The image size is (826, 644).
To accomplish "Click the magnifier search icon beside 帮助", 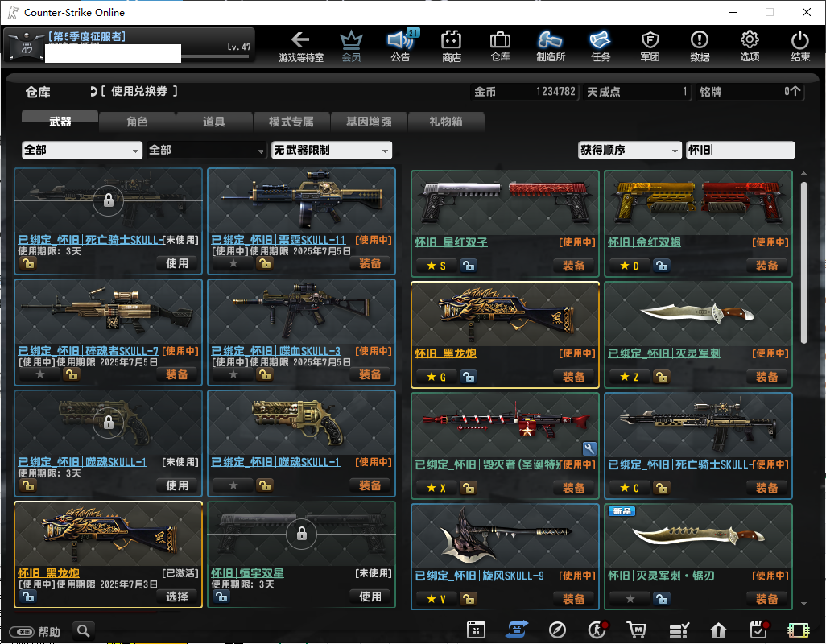I will coord(83,630).
